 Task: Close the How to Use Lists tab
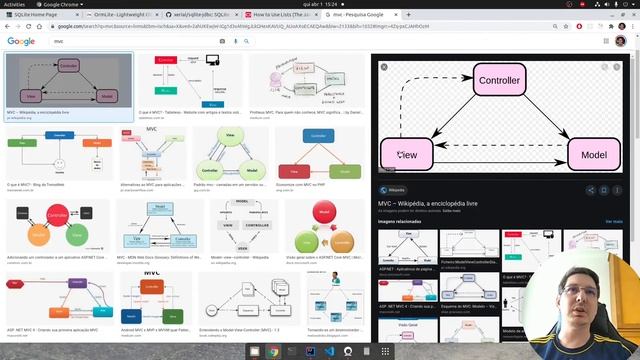[x=316, y=14]
